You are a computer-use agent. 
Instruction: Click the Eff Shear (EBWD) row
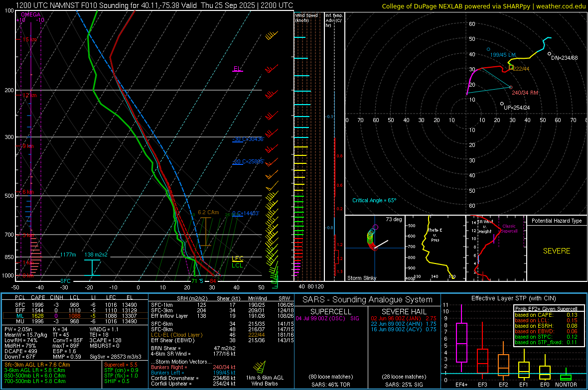[222, 340]
